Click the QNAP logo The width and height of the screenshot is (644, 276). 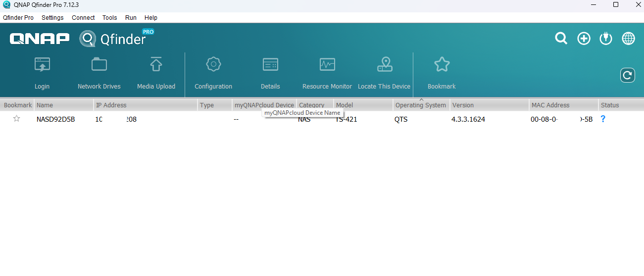40,39
